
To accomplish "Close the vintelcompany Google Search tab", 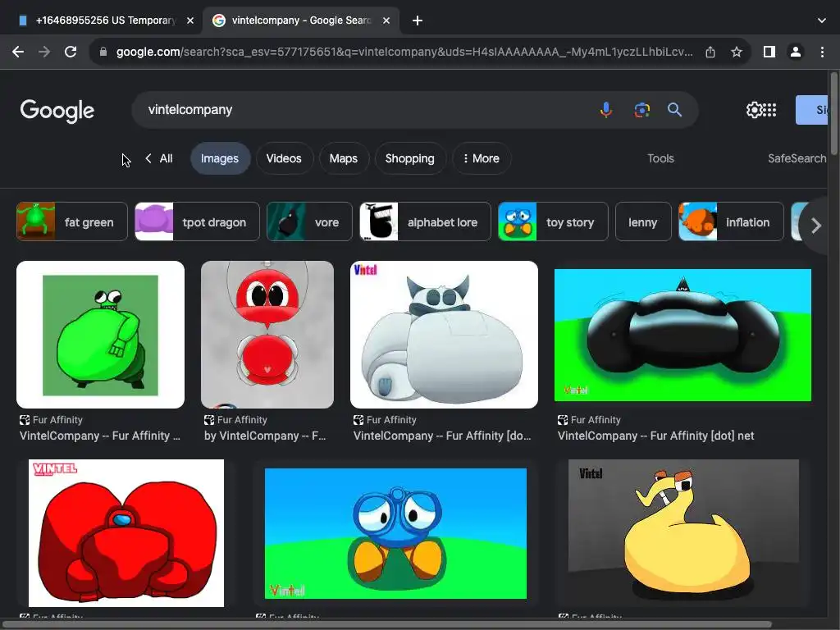I will 386,21.
